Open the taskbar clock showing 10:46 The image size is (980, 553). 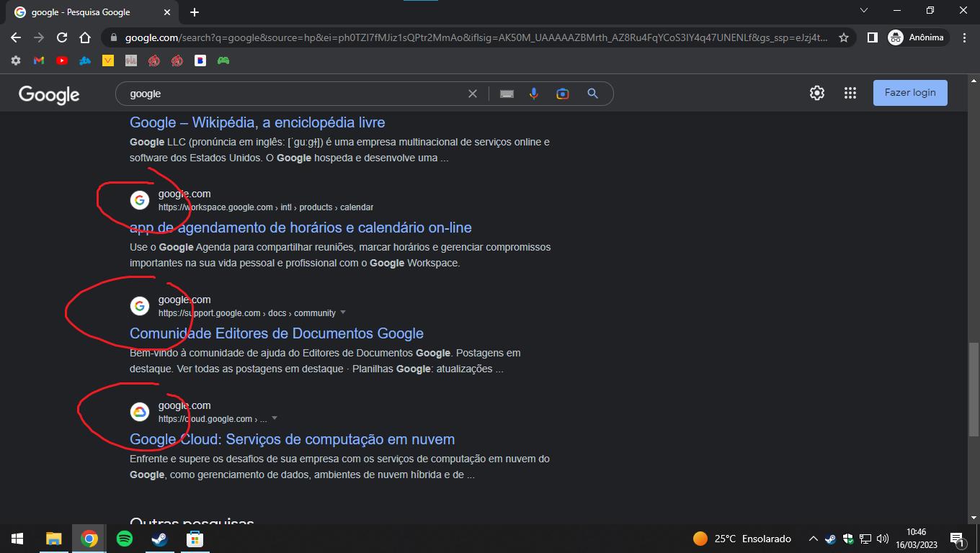pos(916,539)
